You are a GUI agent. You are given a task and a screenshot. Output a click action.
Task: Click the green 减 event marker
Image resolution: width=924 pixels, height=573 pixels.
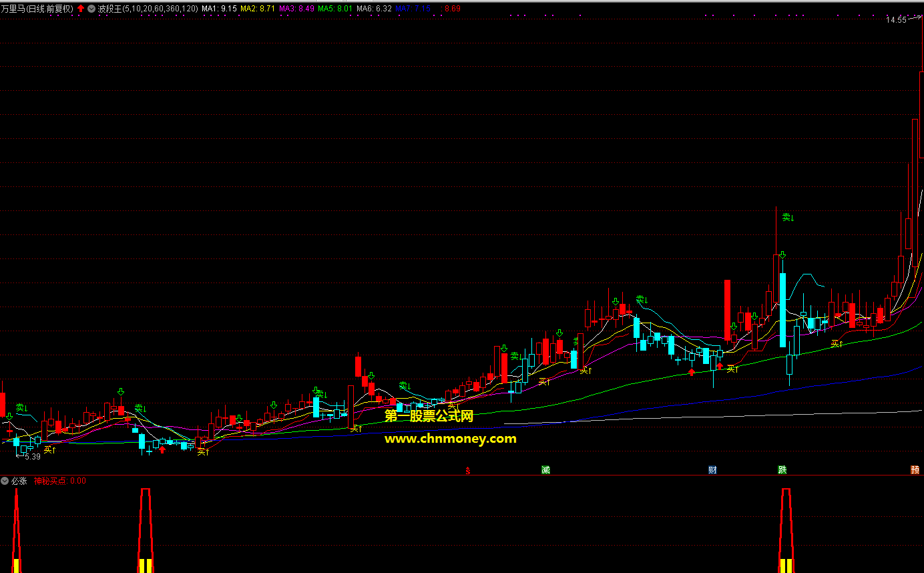(545, 470)
